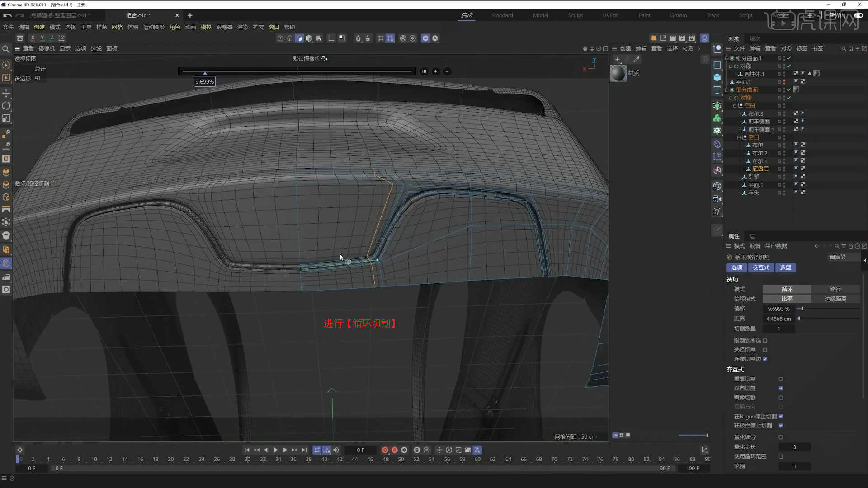Image resolution: width=868 pixels, height=488 pixels.
Task: Select 选项 tab button in attributes
Action: click(736, 268)
